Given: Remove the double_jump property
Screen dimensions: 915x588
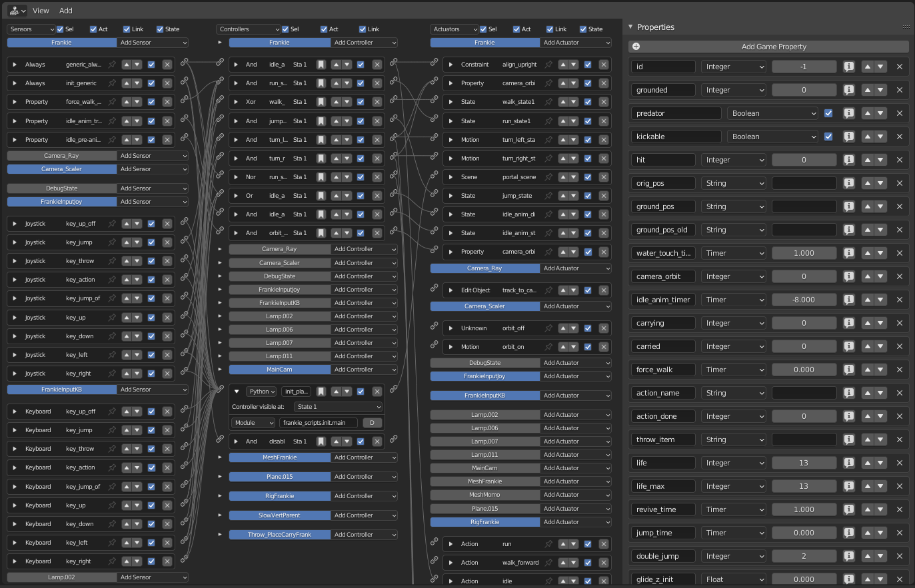Looking at the screenshot, I should [x=900, y=556].
